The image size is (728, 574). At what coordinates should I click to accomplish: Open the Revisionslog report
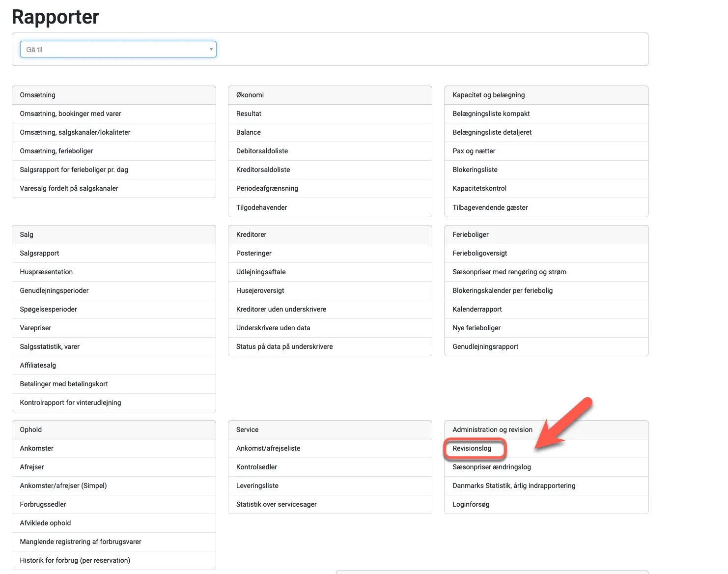[472, 448]
